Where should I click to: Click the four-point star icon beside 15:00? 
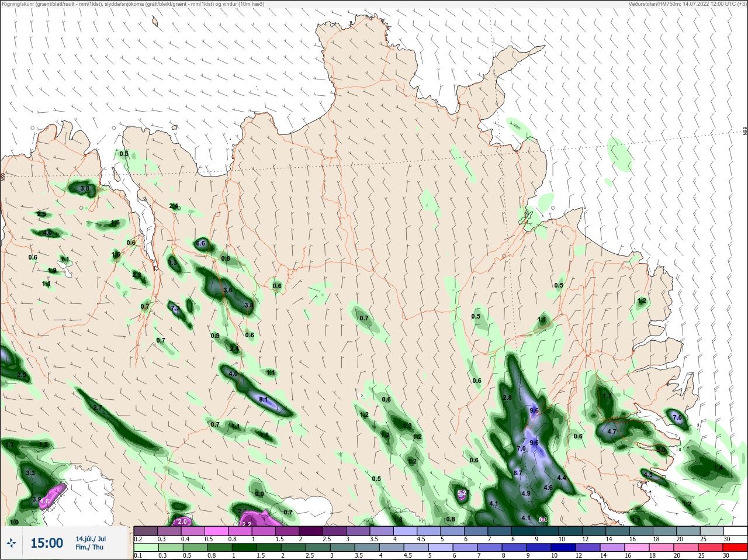click(x=11, y=543)
